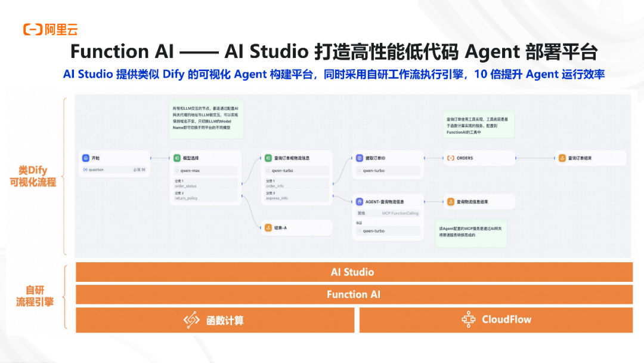Click the question input field in 开始 node
This screenshot has height=363, width=644.
pos(114,170)
